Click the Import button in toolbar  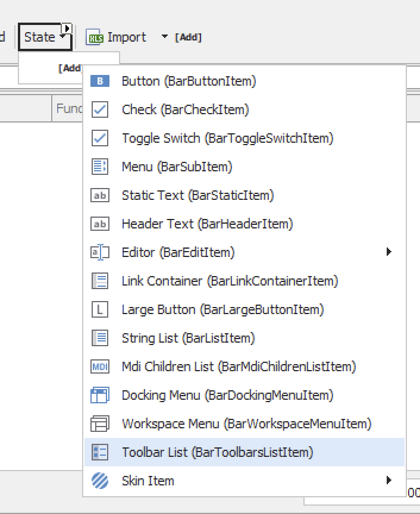pos(117,37)
